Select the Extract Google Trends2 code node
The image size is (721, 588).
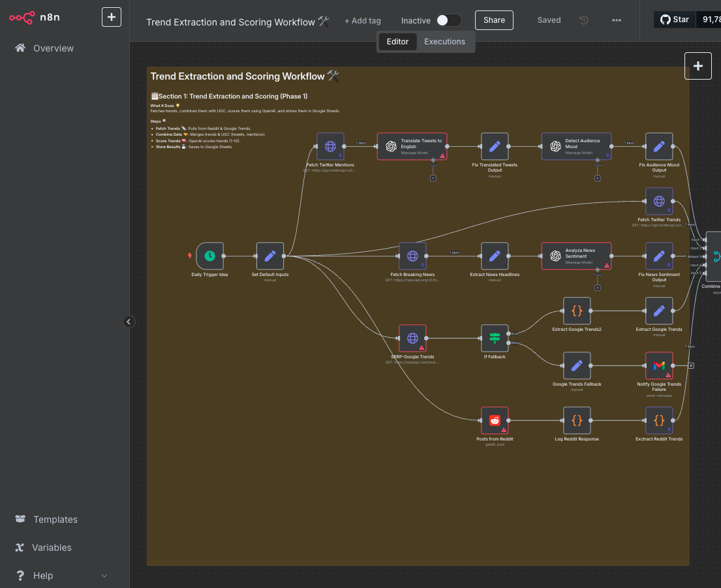(x=577, y=311)
